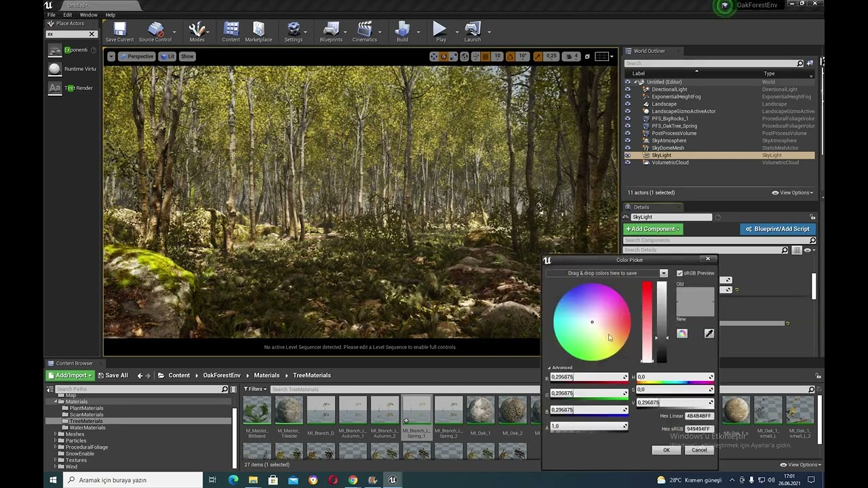Image resolution: width=868 pixels, height=488 pixels.
Task: Open File Explorer from the taskbar
Action: (x=253, y=480)
